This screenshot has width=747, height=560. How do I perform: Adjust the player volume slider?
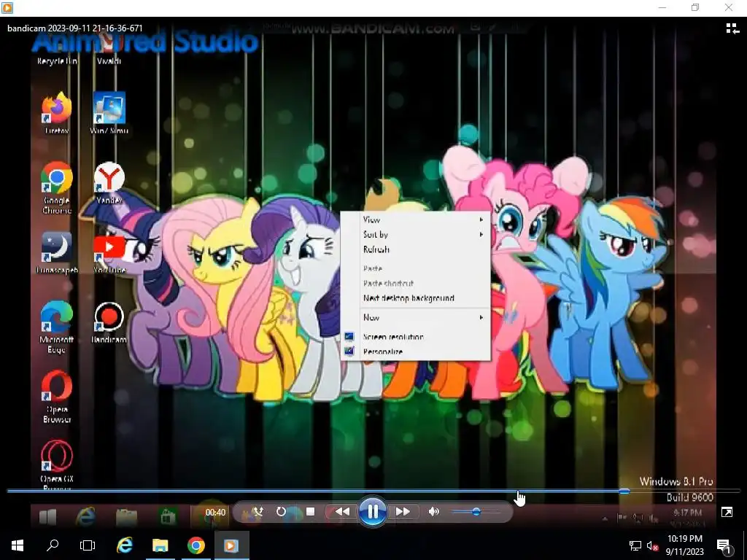[x=476, y=512]
